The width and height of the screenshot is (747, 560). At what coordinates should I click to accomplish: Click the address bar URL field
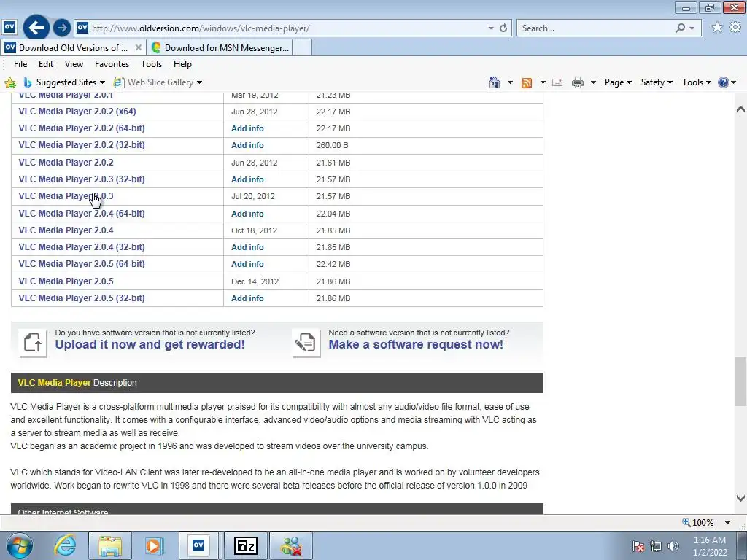(286, 28)
